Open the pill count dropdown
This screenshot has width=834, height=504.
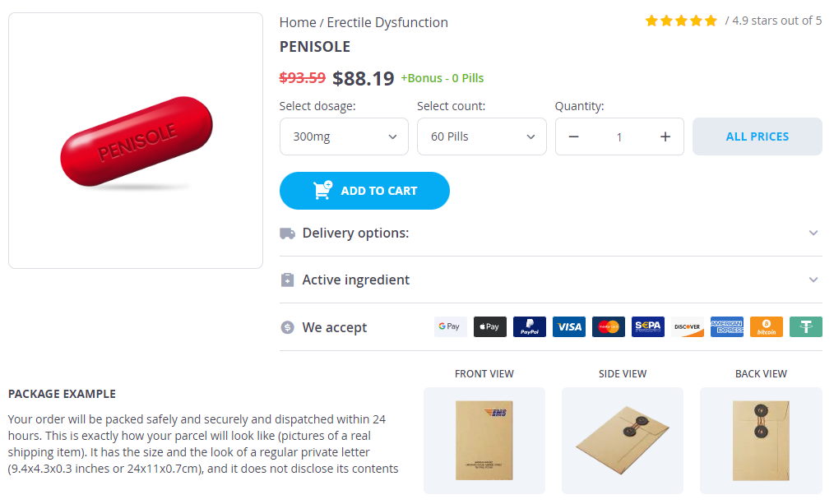pos(481,136)
